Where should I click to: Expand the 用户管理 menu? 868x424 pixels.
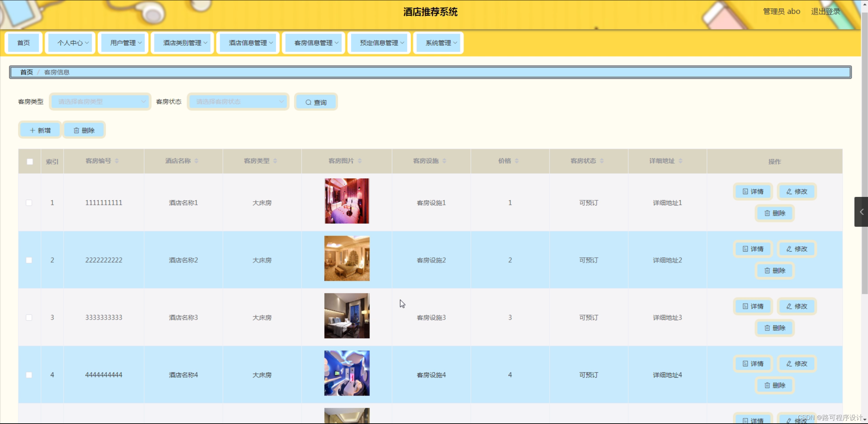click(123, 43)
